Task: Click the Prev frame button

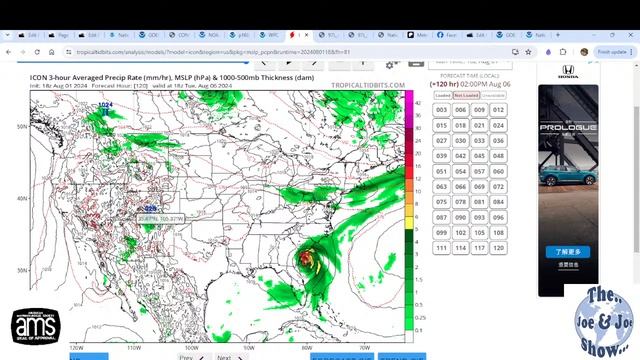Action: coord(194,357)
